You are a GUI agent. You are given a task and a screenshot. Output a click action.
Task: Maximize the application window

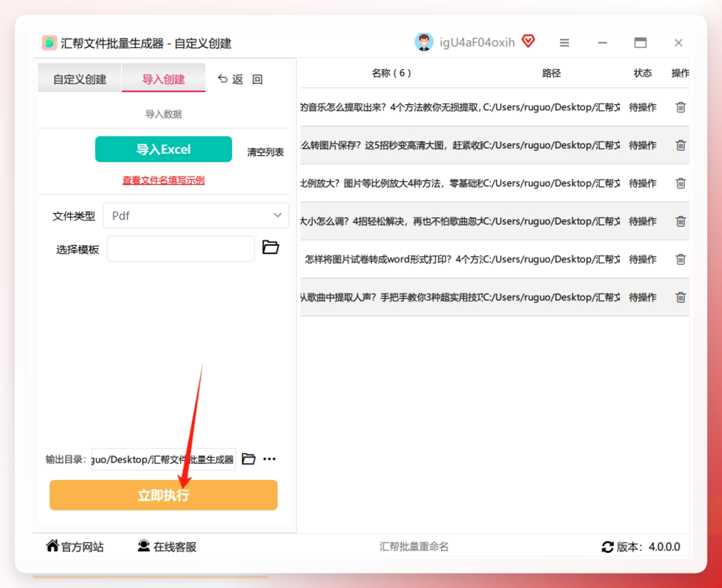click(x=640, y=43)
